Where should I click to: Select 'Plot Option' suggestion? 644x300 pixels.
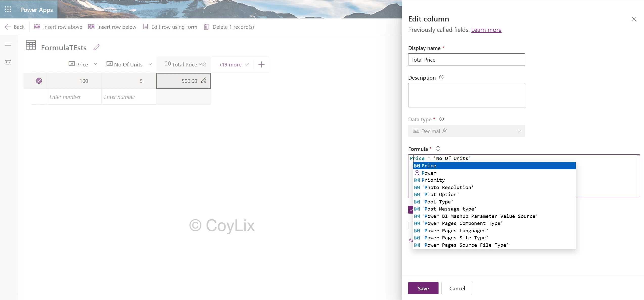click(x=494, y=194)
